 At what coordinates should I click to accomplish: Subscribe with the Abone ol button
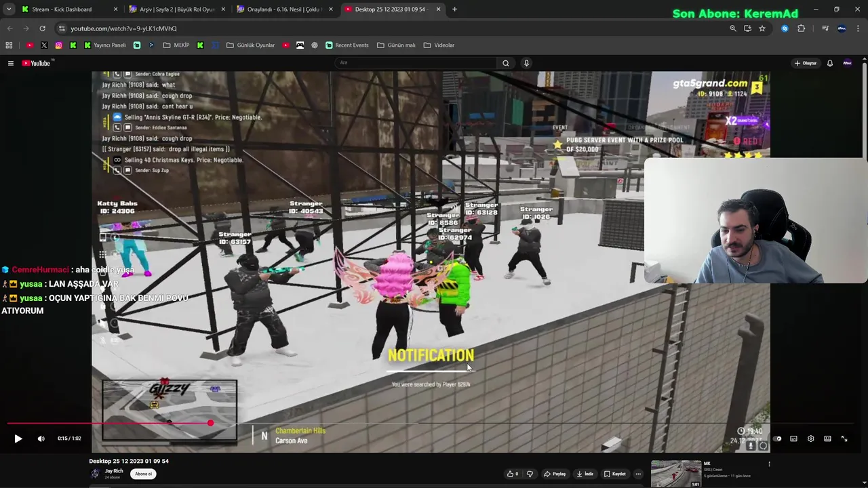click(x=143, y=474)
